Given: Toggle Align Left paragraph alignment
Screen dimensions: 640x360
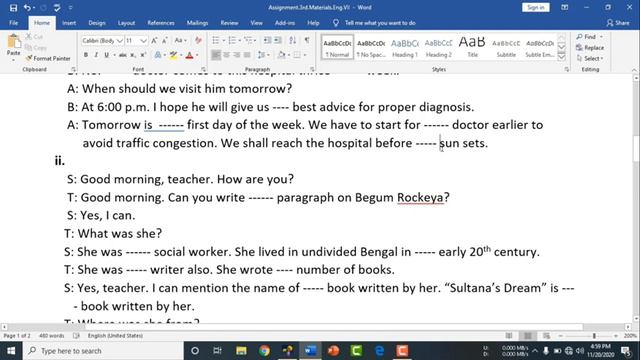Looking at the screenshot, I should point(216,55).
